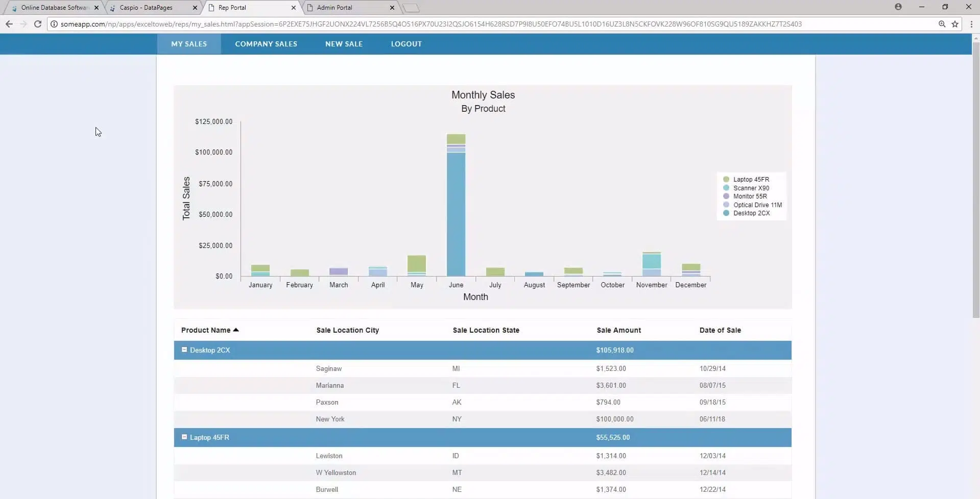Sort by Product Name column header
This screenshot has width=980, height=499.
coord(206,330)
